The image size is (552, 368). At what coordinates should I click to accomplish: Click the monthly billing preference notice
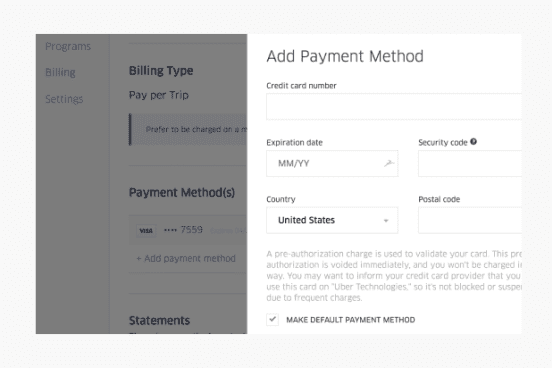click(188, 129)
